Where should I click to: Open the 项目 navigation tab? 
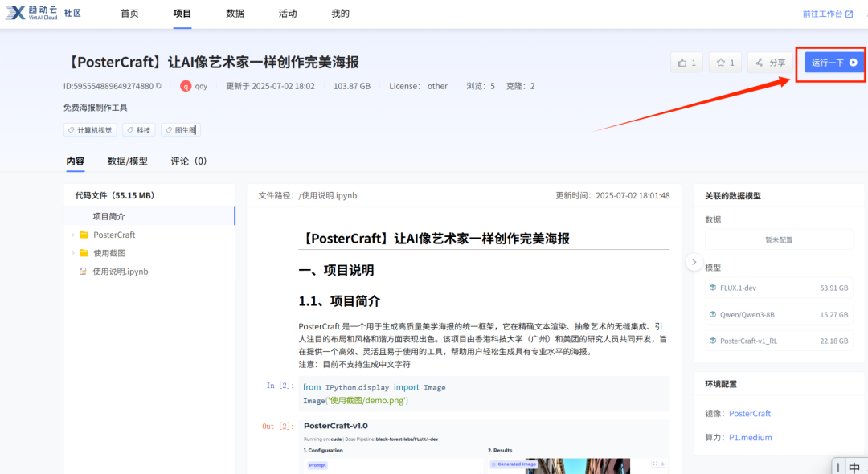[x=182, y=14]
